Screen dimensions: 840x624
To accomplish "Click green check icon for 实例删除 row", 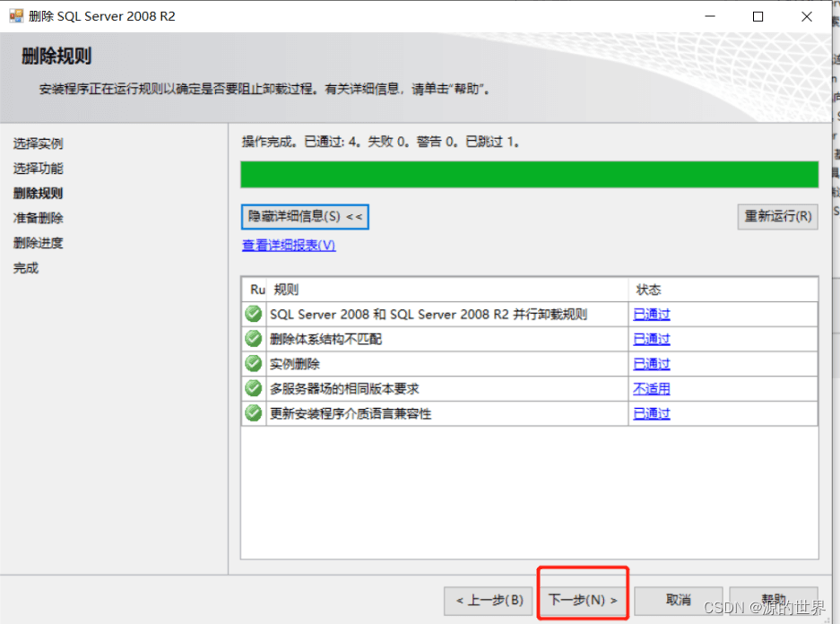I will 254,364.
